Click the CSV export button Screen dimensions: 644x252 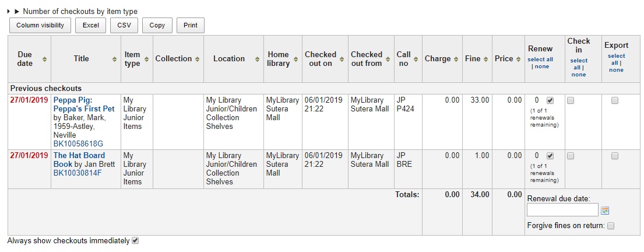pos(124,25)
